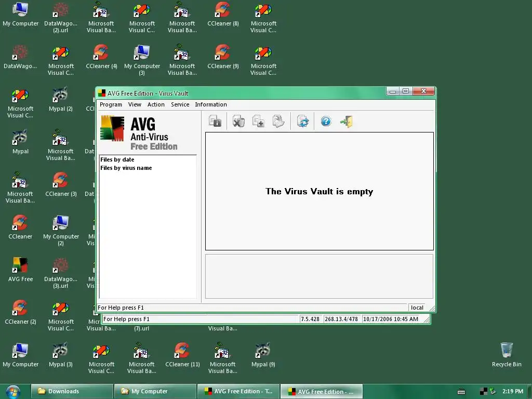Click '7.5.428' in the rear AVG window
Viewport: 532px width, 399px height.
pos(310,319)
